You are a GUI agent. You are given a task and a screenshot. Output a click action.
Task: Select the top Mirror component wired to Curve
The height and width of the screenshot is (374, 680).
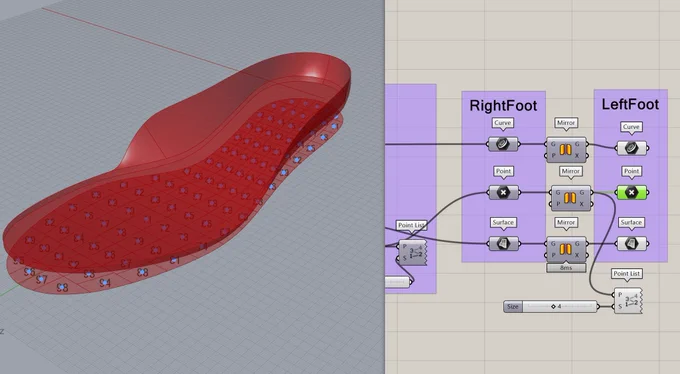pyautogui.click(x=566, y=150)
